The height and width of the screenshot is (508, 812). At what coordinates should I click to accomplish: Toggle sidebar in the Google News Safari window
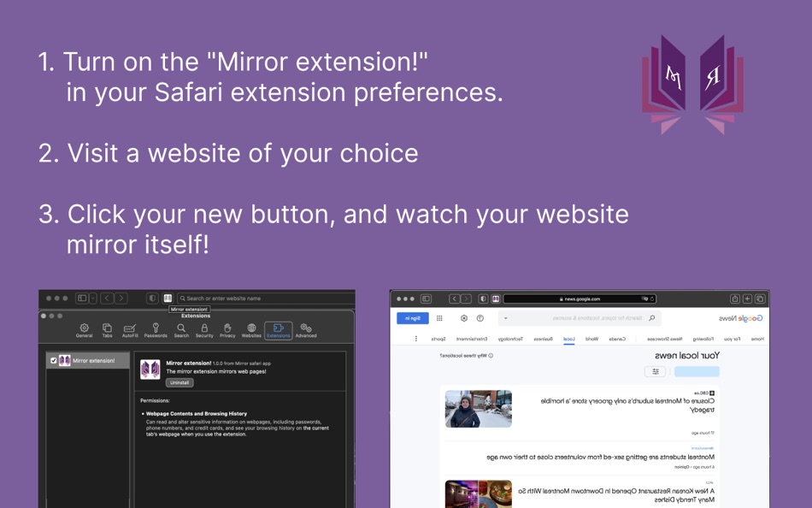pyautogui.click(x=426, y=298)
